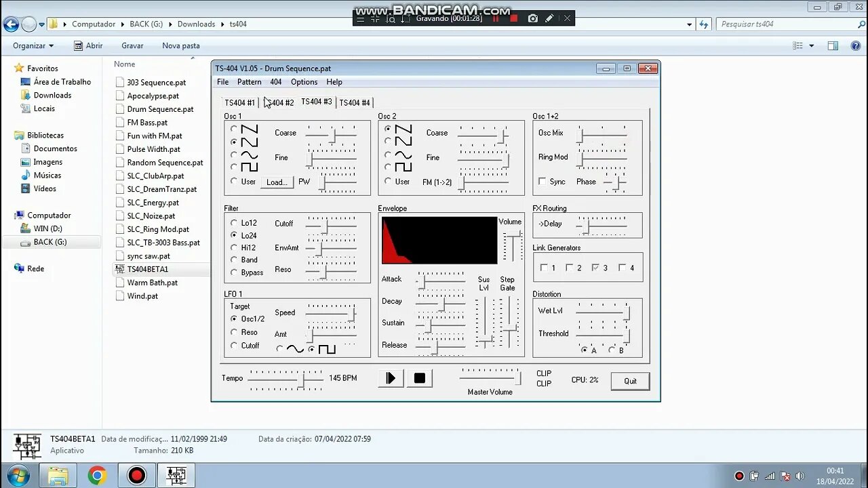Viewport: 868px width, 488px height.
Task: Choose Hi12 filter type
Action: click(x=234, y=247)
